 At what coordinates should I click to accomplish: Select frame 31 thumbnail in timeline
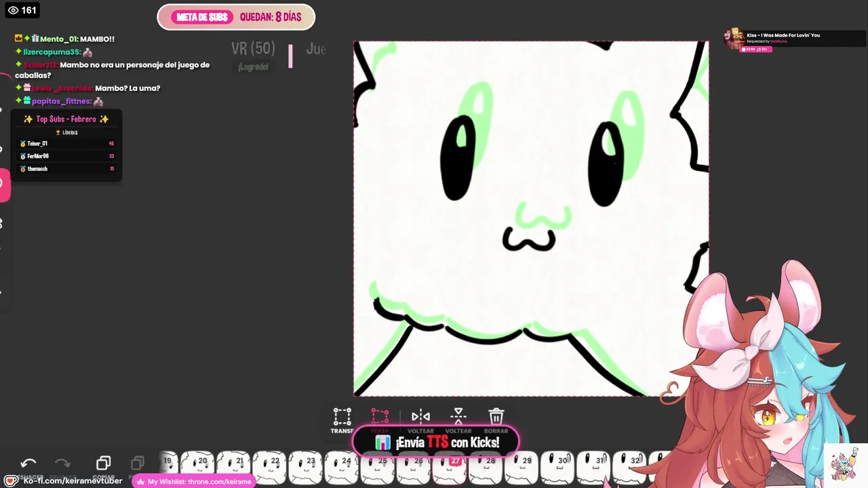coord(594,466)
